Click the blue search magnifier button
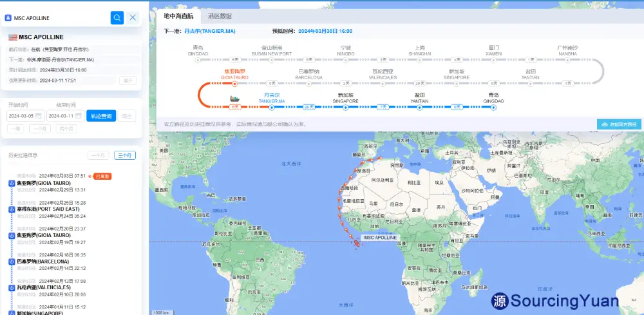 click(x=117, y=17)
